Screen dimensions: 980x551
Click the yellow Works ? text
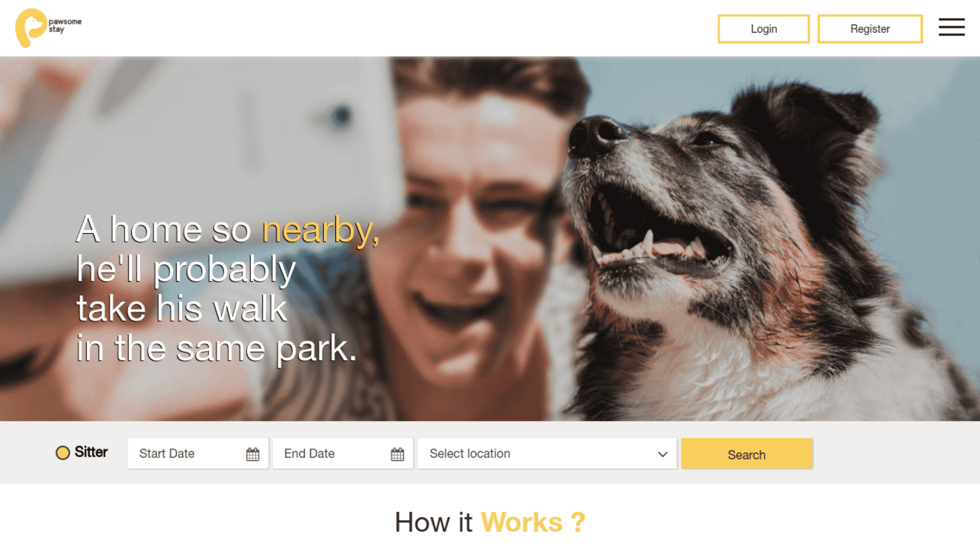533,522
